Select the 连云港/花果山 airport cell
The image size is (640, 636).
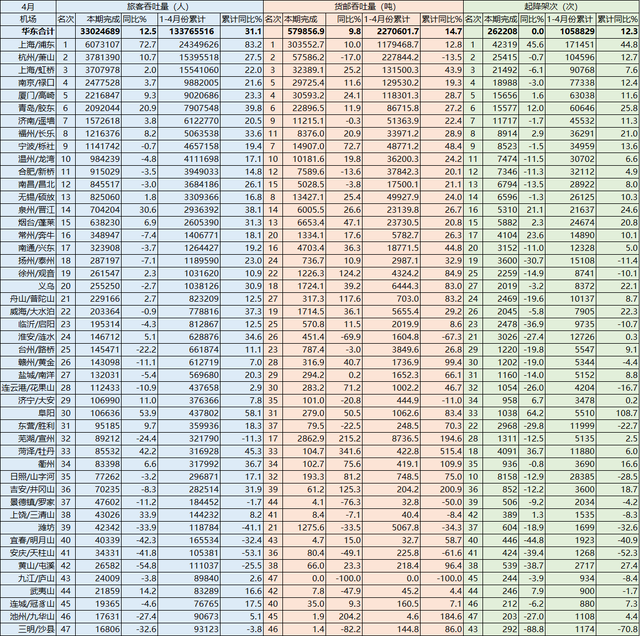pos(28,387)
